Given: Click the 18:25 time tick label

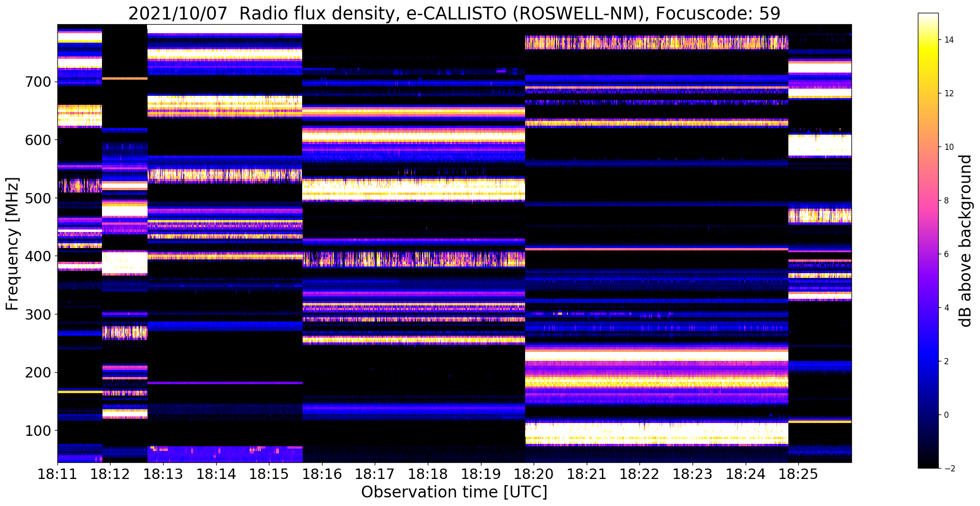Looking at the screenshot, I should pos(799,473).
